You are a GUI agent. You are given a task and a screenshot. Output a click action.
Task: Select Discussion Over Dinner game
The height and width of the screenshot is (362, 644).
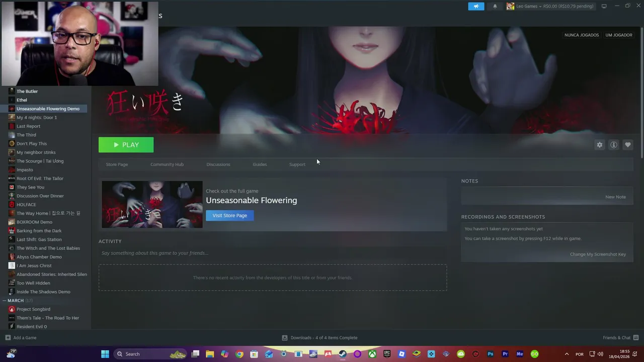(x=40, y=196)
